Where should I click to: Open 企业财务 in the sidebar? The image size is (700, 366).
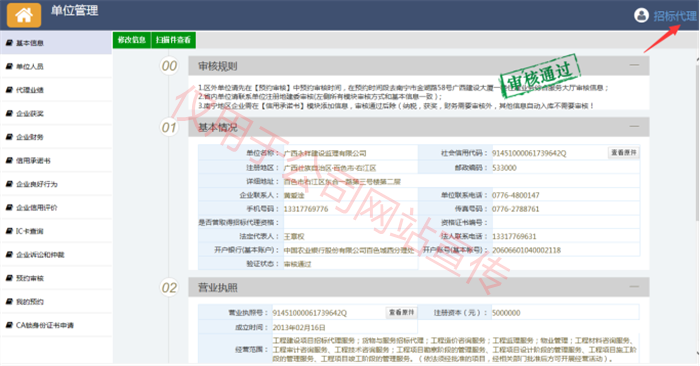[x=56, y=137]
